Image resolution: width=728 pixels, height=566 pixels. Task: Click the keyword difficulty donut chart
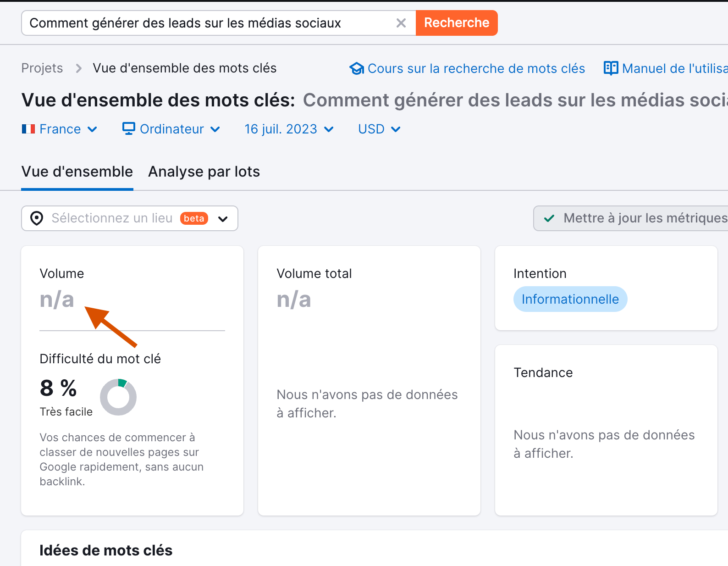118,397
